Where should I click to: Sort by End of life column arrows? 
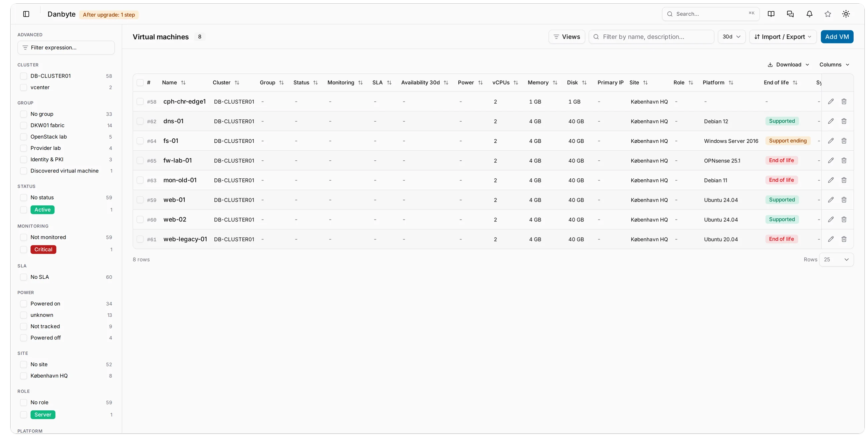tap(795, 83)
